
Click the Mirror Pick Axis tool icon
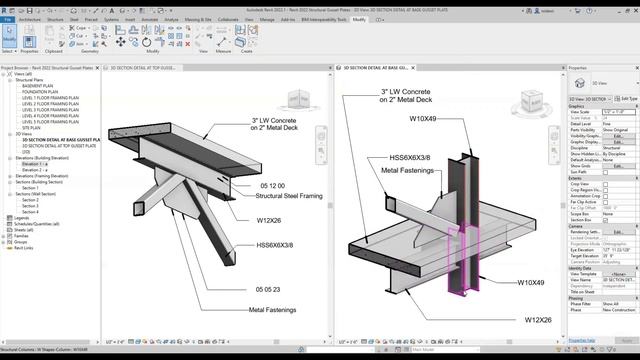tap(147, 30)
